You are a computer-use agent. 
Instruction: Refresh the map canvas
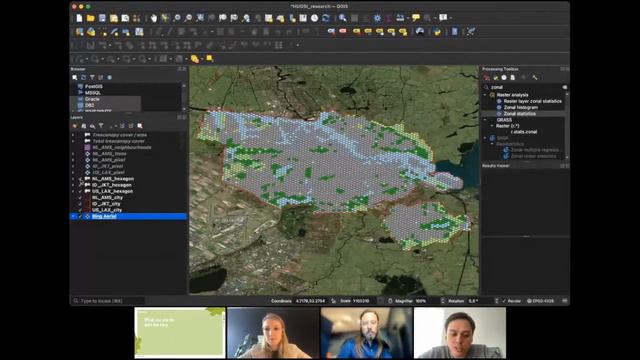pos(326,18)
